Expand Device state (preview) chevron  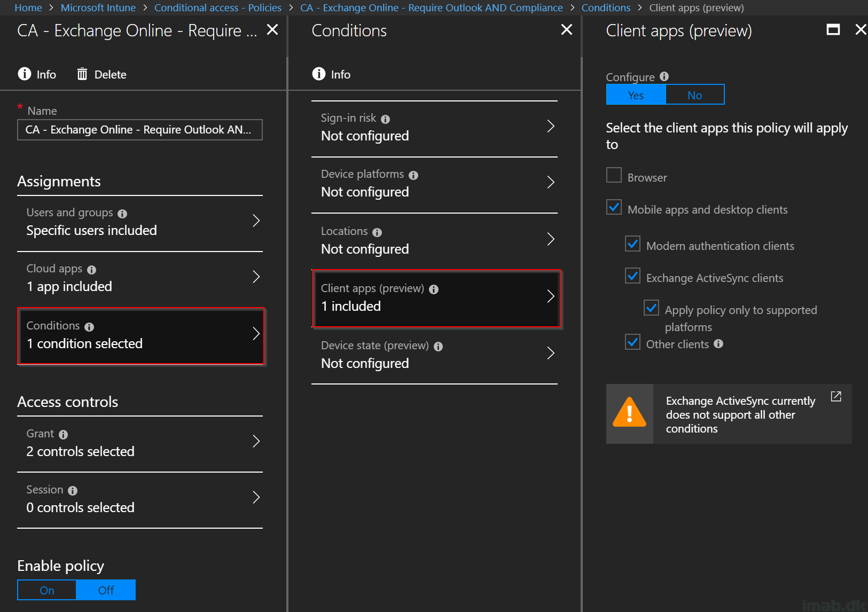551,353
